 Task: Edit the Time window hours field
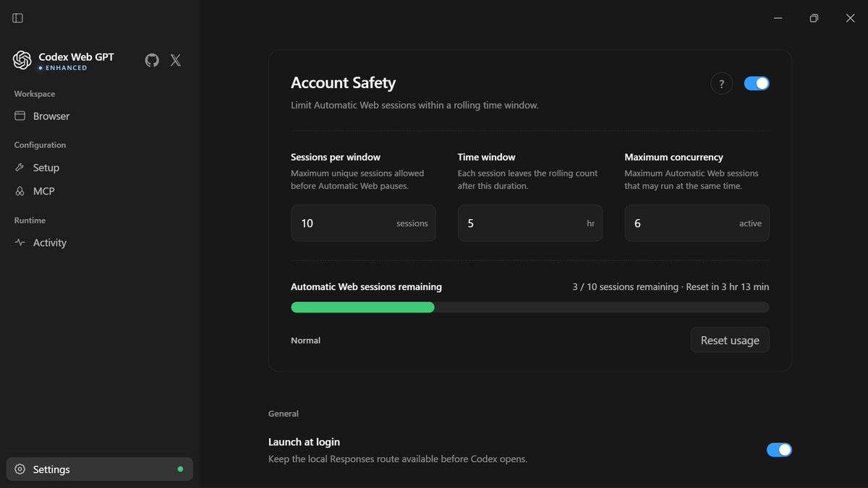coord(530,223)
